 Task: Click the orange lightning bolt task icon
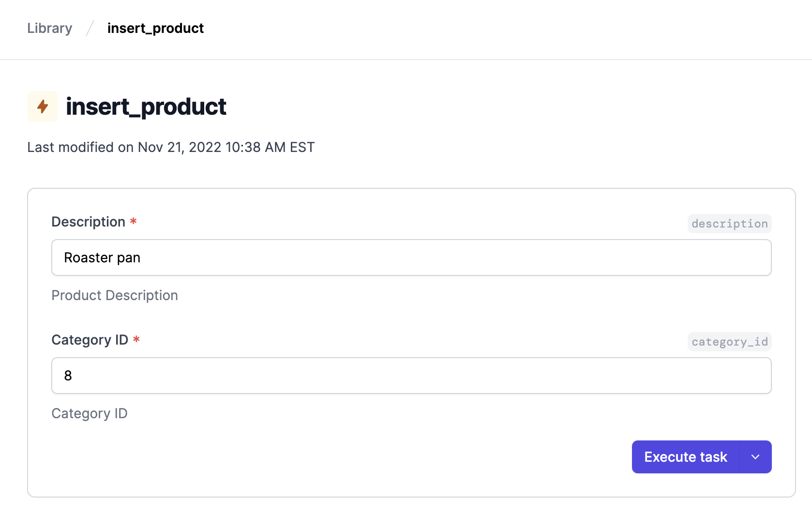tap(43, 106)
